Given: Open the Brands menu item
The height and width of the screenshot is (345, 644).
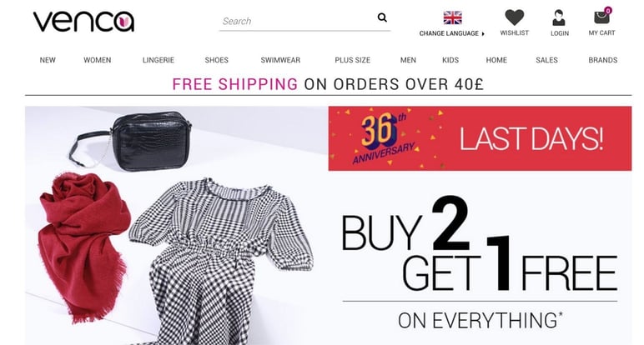Looking at the screenshot, I should (x=603, y=60).
